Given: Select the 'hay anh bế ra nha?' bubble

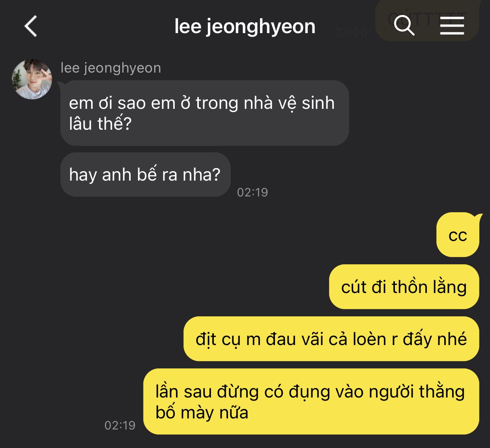Looking at the screenshot, I should [x=145, y=175].
